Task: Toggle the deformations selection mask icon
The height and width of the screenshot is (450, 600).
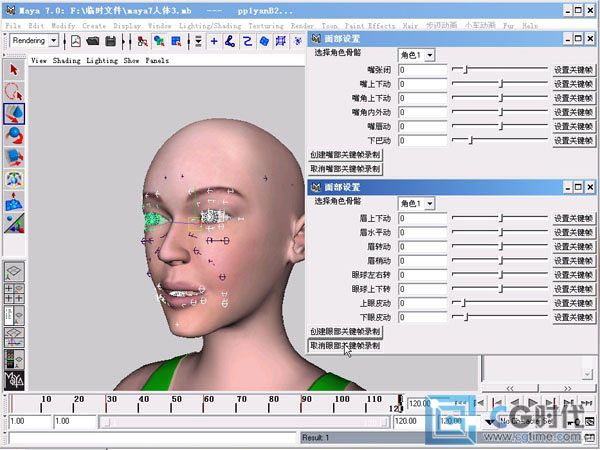Action: pyautogui.click(x=280, y=41)
